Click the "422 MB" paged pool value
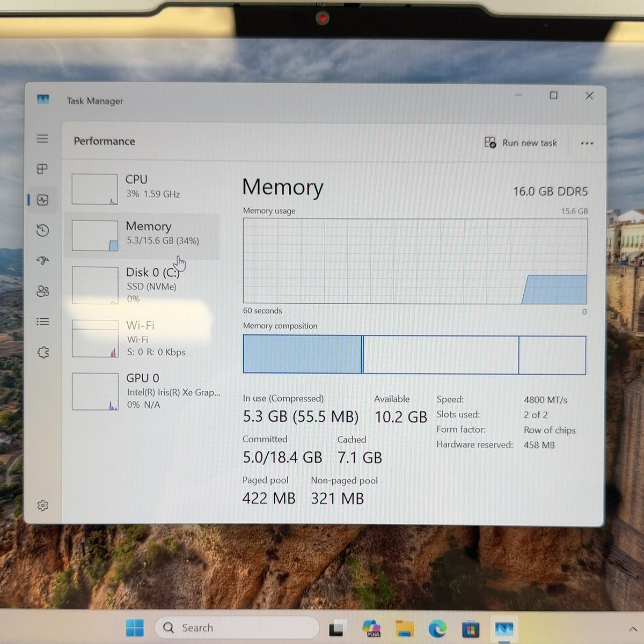644x644 pixels. (x=269, y=499)
